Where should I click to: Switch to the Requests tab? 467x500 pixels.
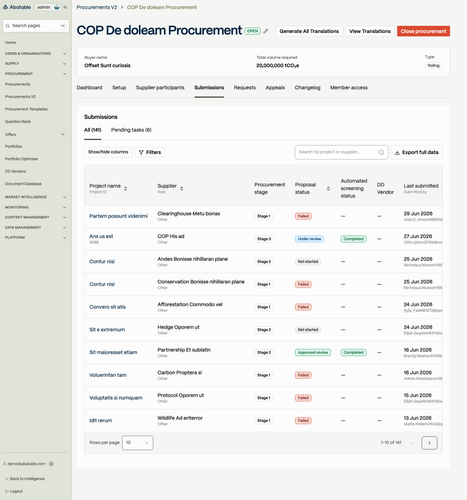(245, 88)
